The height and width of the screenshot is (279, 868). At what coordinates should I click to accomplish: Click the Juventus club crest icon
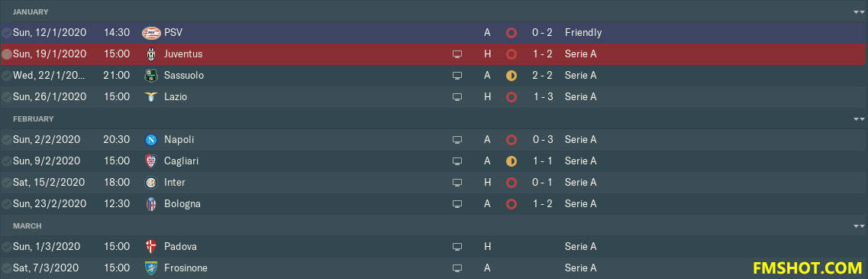tap(150, 54)
